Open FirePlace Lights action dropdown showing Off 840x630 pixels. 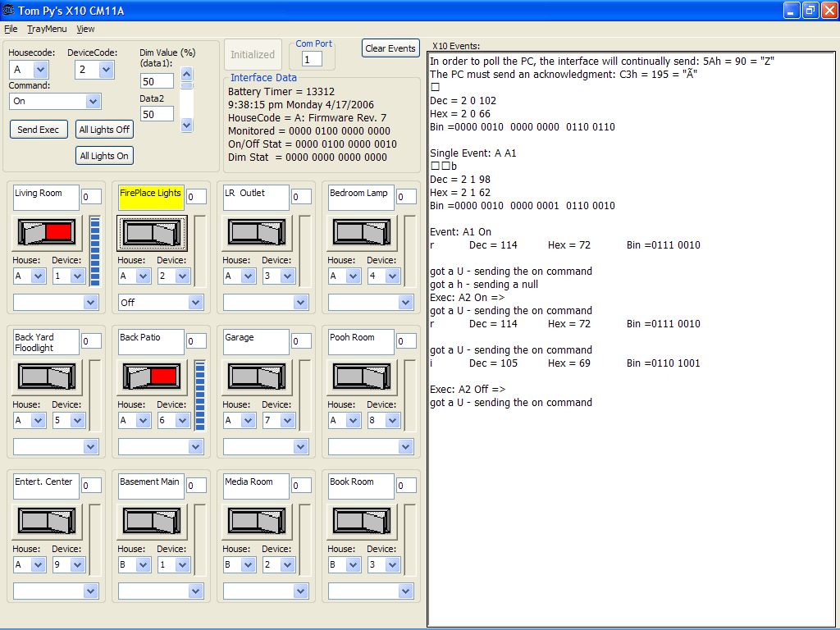coord(194,303)
